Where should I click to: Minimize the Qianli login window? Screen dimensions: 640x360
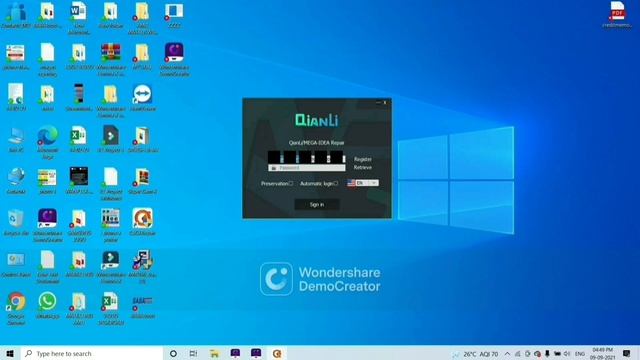[x=378, y=102]
